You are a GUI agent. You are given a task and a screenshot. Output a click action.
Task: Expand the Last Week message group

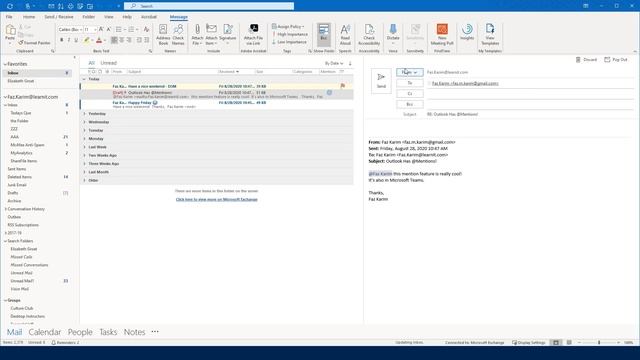pos(84,147)
